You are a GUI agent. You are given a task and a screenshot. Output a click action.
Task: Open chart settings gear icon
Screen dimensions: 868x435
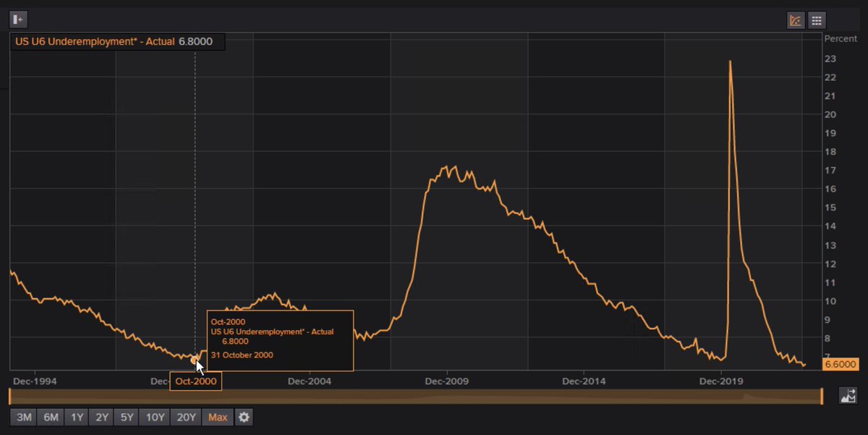point(244,418)
